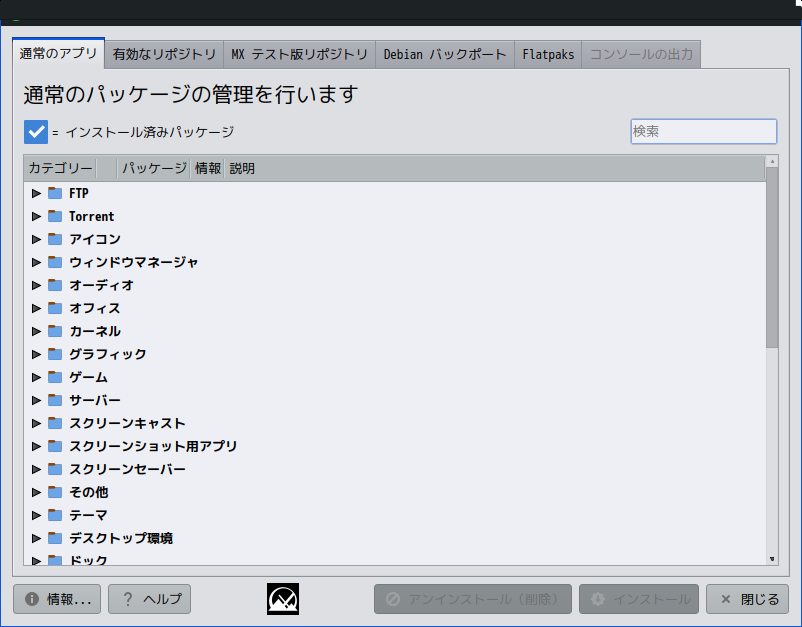Expand the カーネル category arrow
This screenshot has height=627, width=802.
[36, 331]
